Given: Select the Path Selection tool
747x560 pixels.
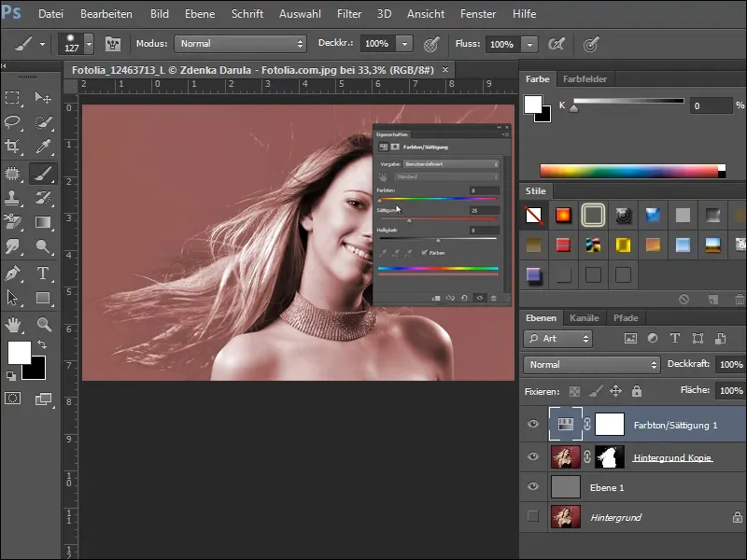Looking at the screenshot, I should (12, 298).
